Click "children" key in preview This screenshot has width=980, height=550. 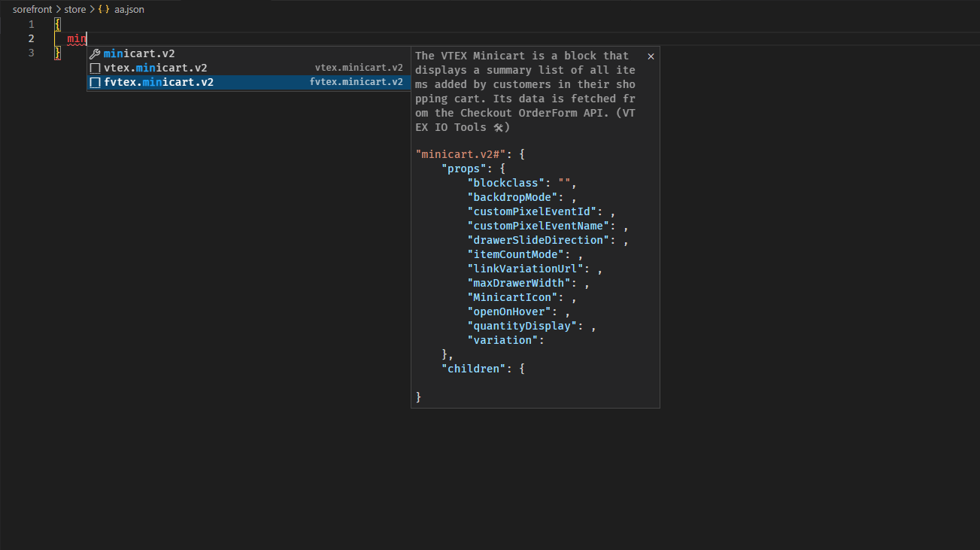(x=475, y=369)
